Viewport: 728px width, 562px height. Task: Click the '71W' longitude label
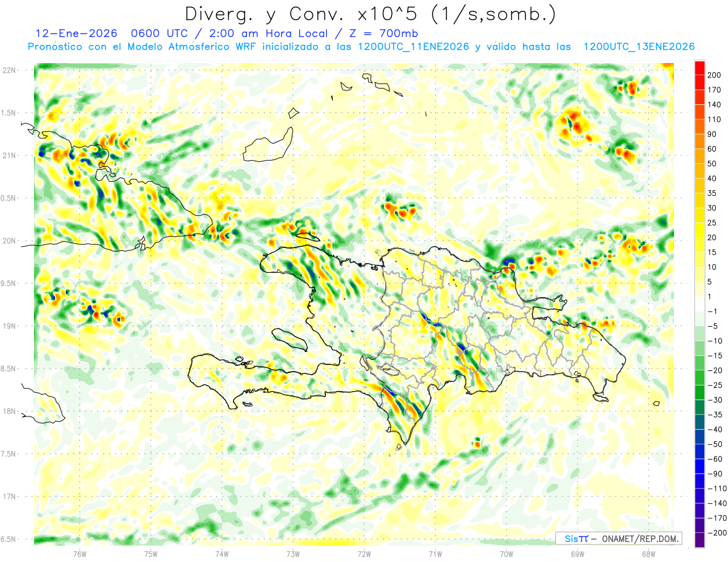click(435, 554)
